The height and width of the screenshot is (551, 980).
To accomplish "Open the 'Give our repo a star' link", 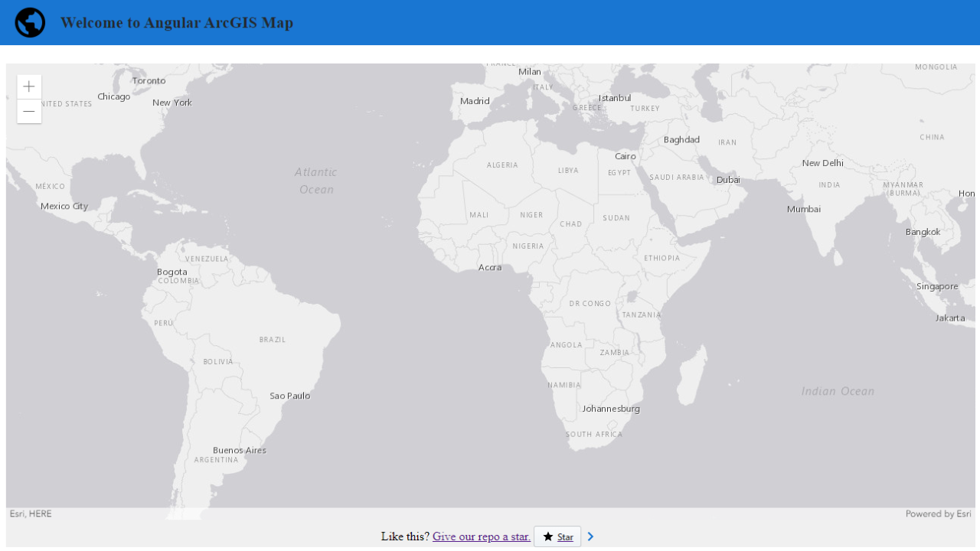I will coord(482,536).
